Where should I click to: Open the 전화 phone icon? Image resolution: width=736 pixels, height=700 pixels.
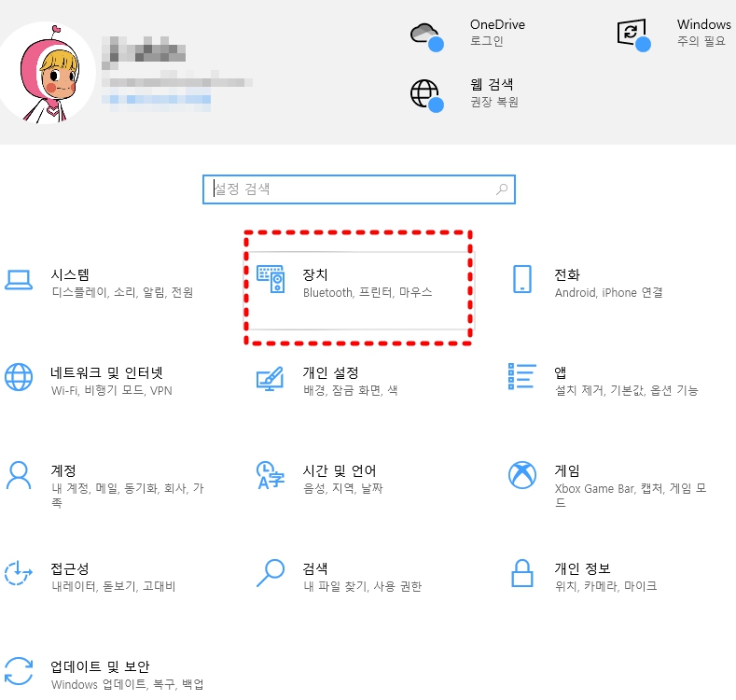[x=522, y=279]
